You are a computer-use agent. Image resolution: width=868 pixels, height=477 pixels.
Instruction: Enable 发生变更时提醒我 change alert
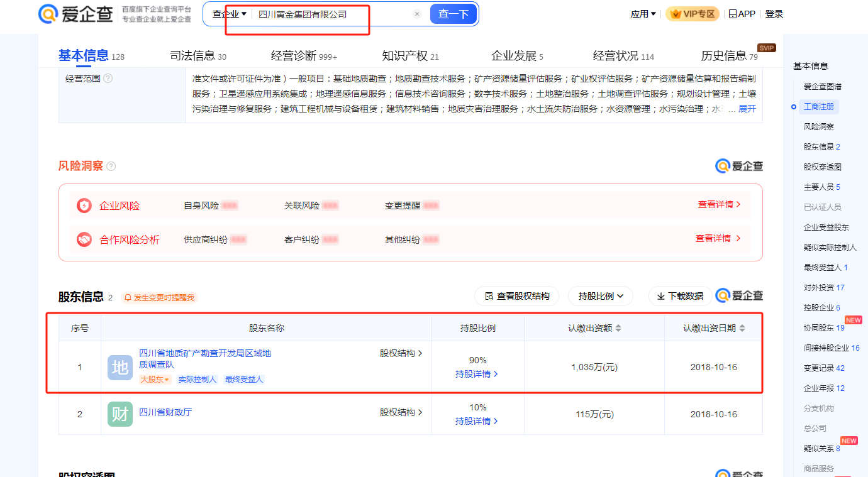[159, 297]
